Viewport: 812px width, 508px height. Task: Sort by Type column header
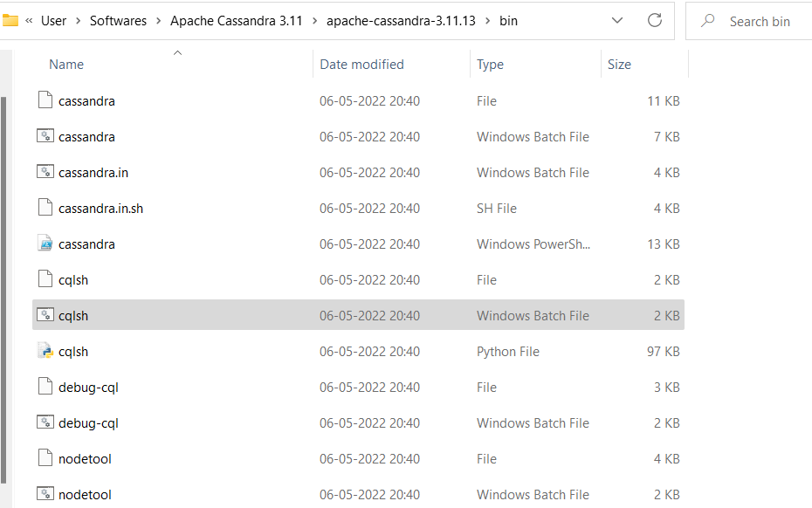pos(490,65)
